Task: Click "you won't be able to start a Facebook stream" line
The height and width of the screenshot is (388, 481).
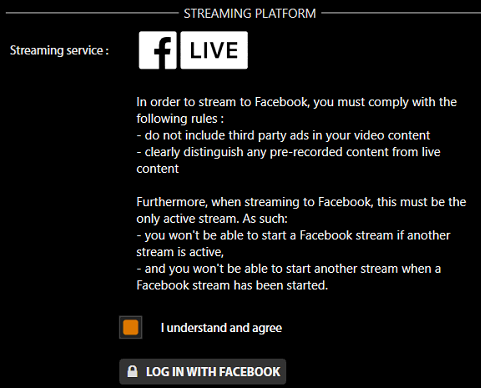Action: (x=293, y=235)
